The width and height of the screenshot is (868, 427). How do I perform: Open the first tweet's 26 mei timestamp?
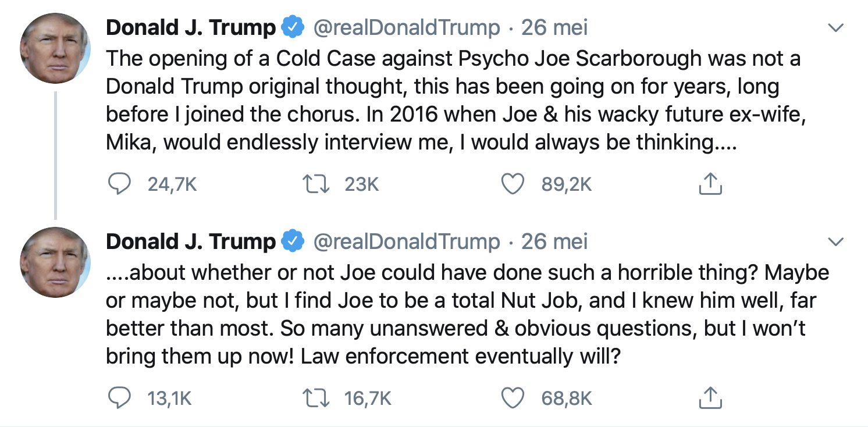coord(554,28)
